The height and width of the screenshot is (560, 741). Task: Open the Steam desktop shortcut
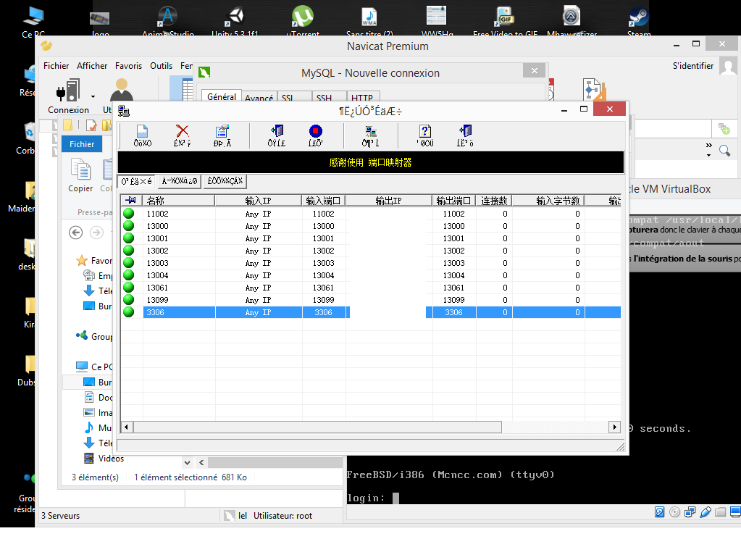pos(638,20)
